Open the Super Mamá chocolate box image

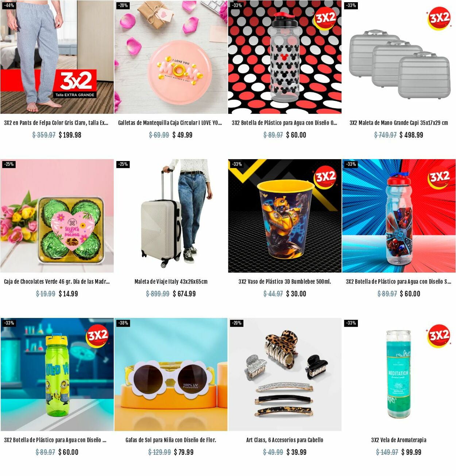[x=57, y=216]
